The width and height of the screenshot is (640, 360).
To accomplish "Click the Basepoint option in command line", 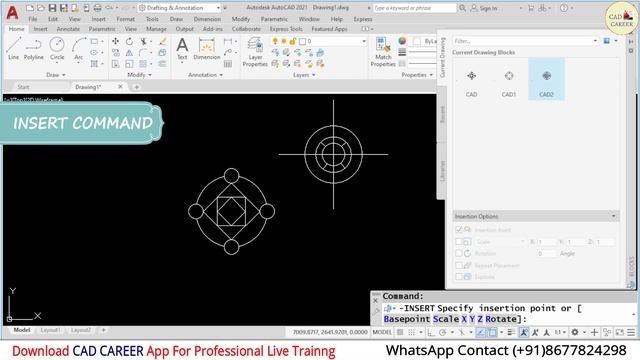I will tap(407, 319).
